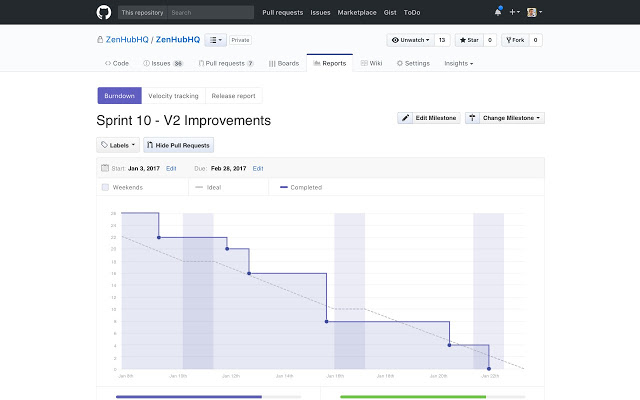640x400 pixels.
Task: Click the Sprint 10 - V2 Improvements title
Action: [x=184, y=120]
